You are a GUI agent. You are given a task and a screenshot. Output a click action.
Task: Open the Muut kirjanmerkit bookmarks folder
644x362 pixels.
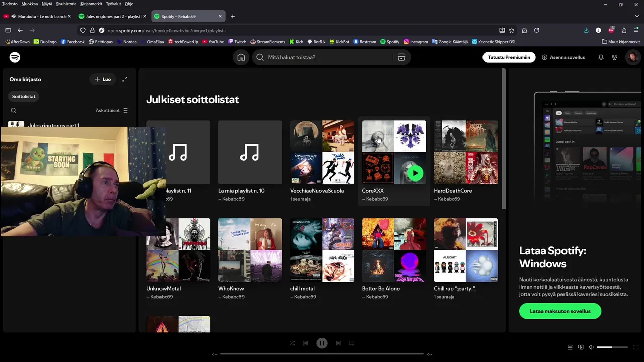pos(621,42)
